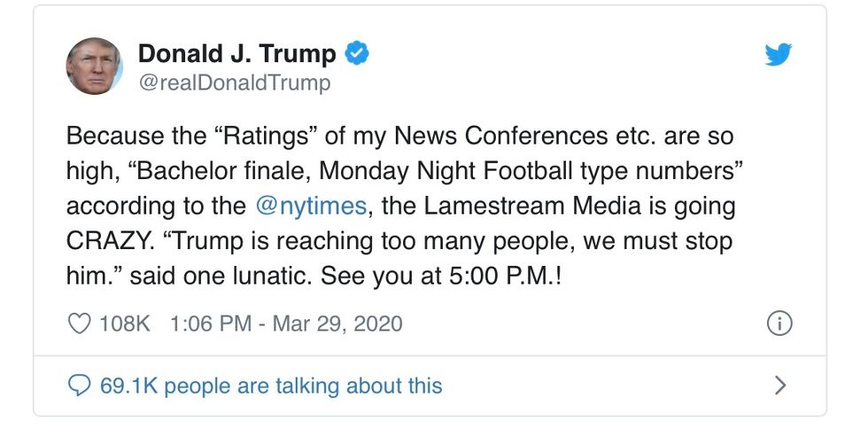Viewport: 868px width, 437px height.
Task: Click the 1:06 PM timestamp
Action: click(x=209, y=324)
